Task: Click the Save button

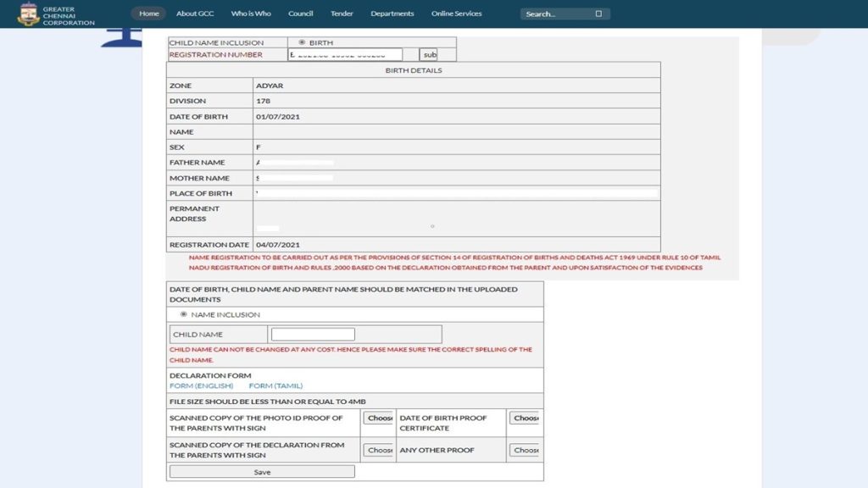Action: coord(262,472)
